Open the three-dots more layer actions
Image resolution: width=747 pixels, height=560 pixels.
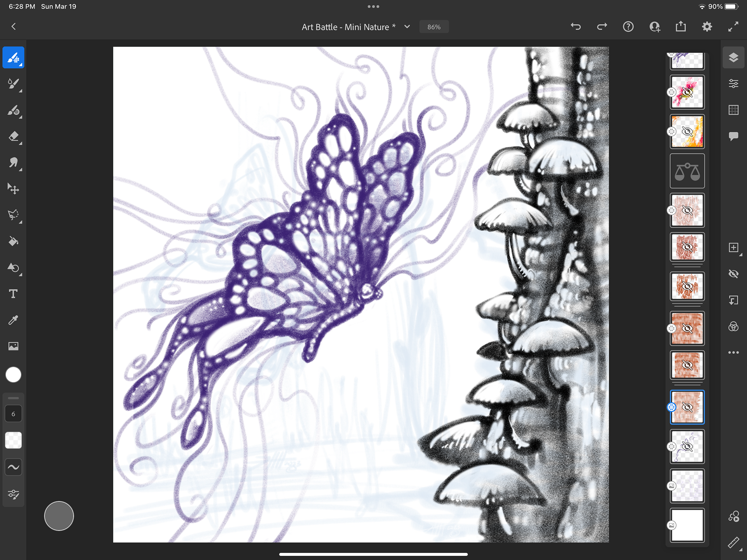click(x=733, y=353)
